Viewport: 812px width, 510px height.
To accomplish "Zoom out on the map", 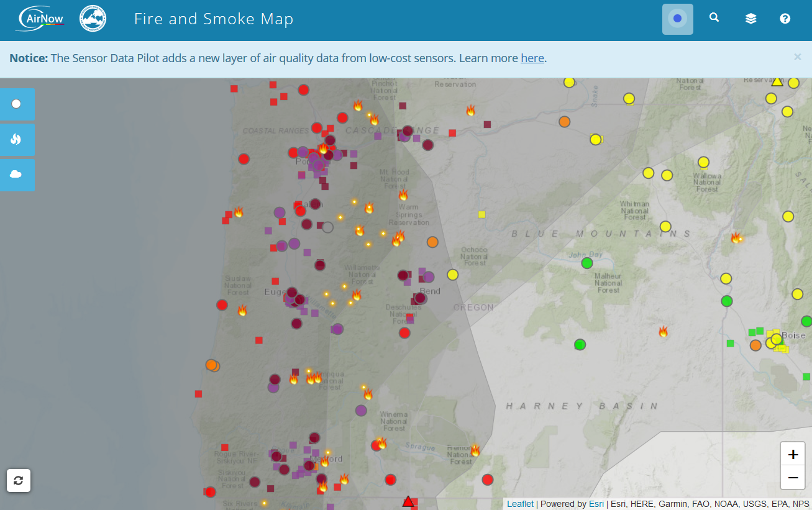I will pos(793,478).
